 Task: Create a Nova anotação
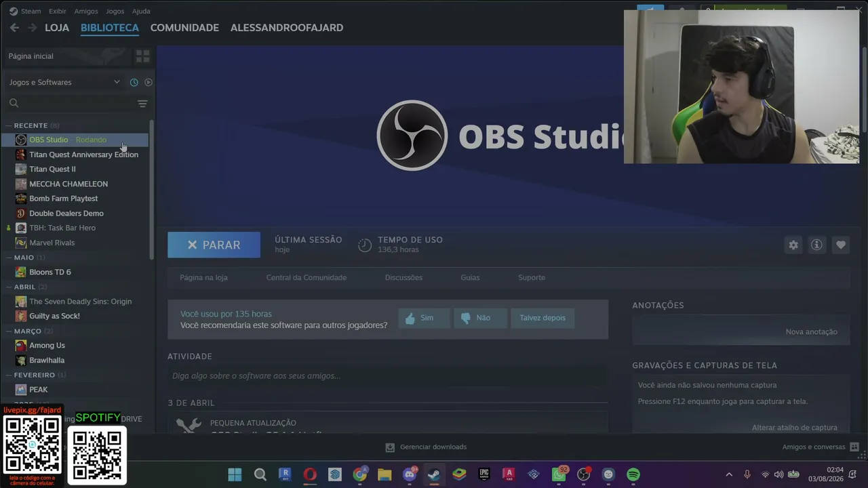(x=812, y=331)
